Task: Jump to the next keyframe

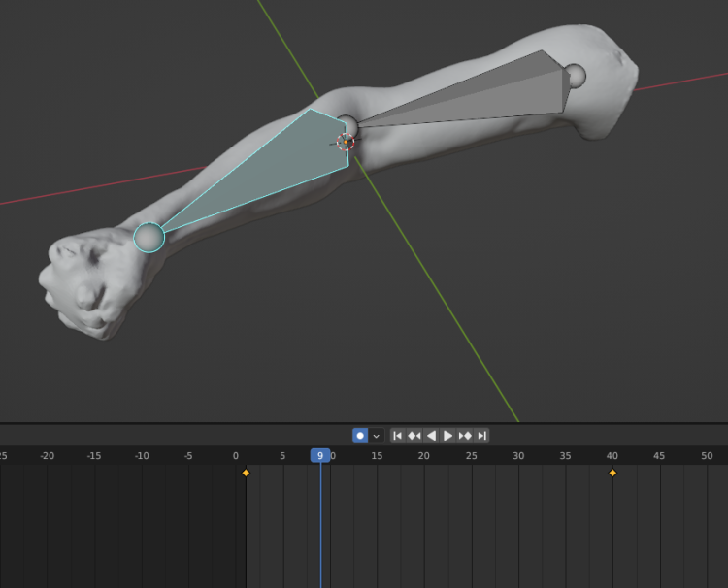Action: tap(465, 436)
